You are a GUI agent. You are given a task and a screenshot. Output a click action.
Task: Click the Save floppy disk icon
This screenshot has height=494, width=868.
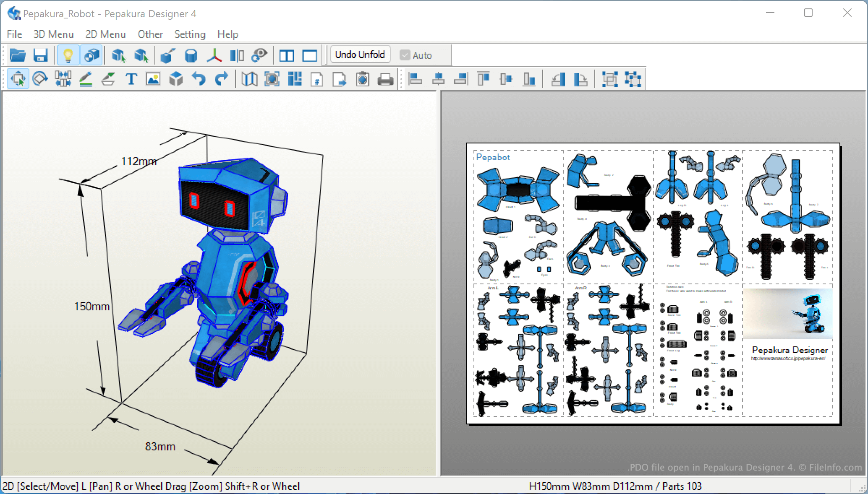click(x=41, y=55)
